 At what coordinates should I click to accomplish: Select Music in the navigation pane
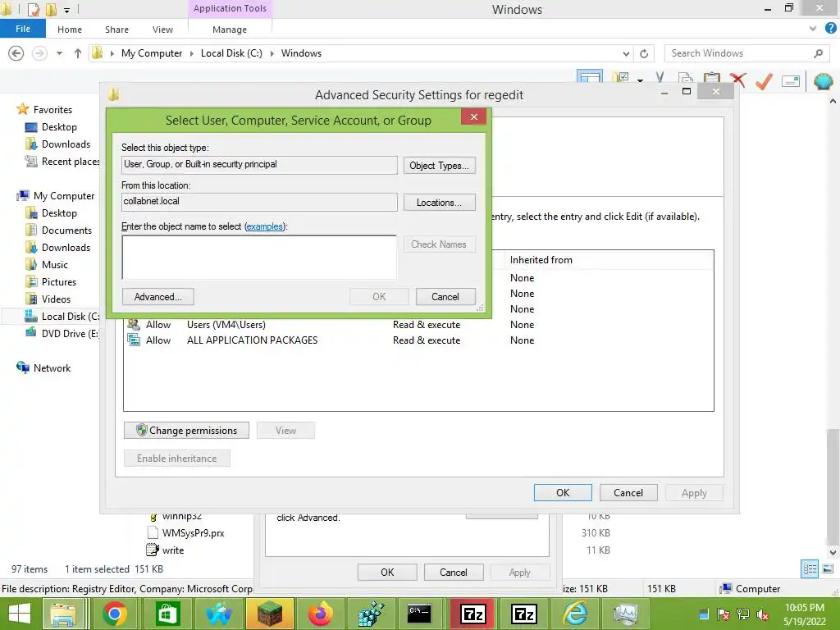(x=55, y=265)
